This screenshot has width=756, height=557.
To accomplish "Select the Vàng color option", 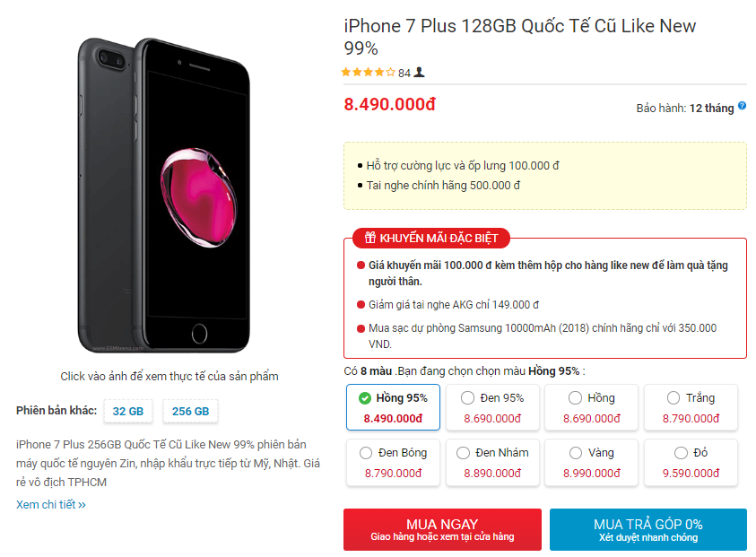I will click(x=592, y=462).
